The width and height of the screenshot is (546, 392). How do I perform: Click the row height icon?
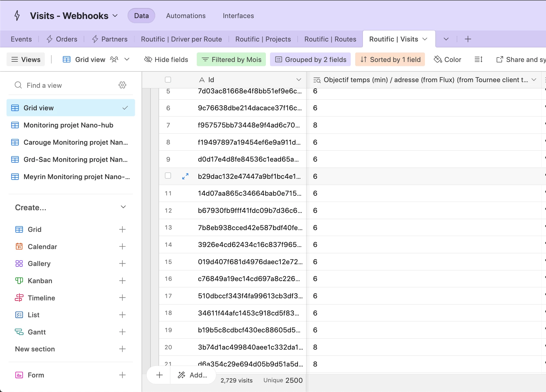coord(479,60)
